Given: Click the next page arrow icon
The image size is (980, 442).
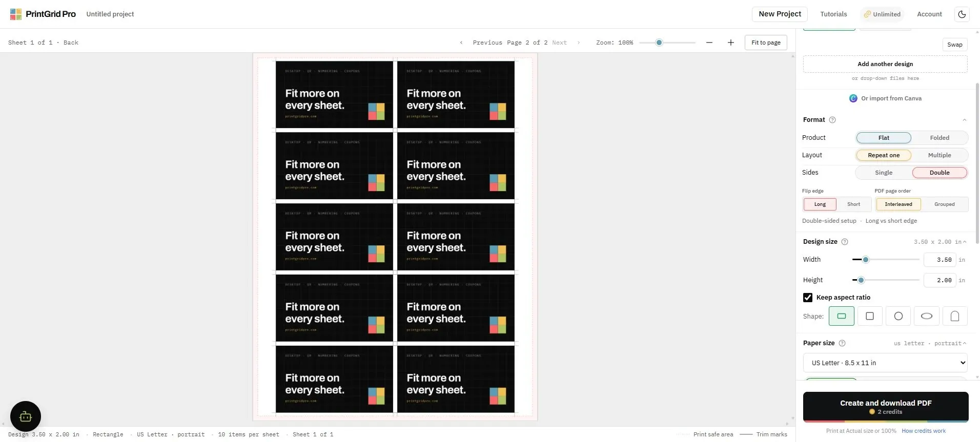Looking at the screenshot, I should [x=579, y=43].
